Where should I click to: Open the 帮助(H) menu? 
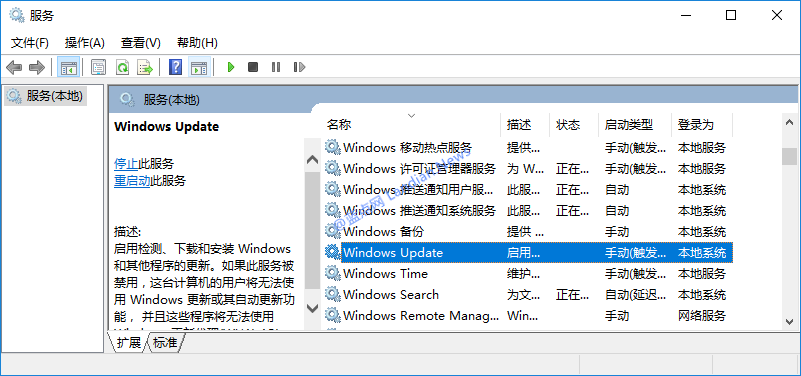pyautogui.click(x=197, y=43)
